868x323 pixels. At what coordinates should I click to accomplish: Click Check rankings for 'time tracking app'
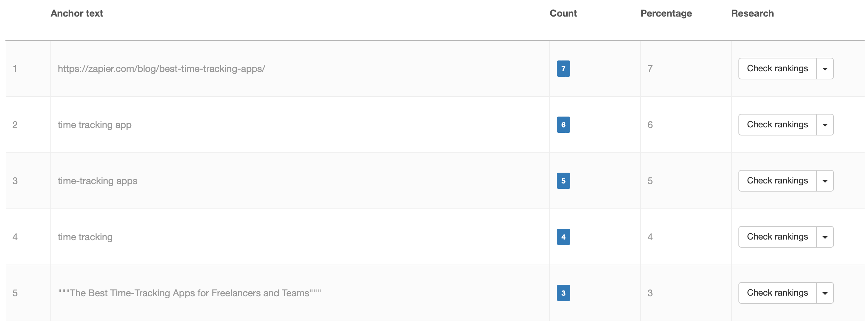click(777, 125)
